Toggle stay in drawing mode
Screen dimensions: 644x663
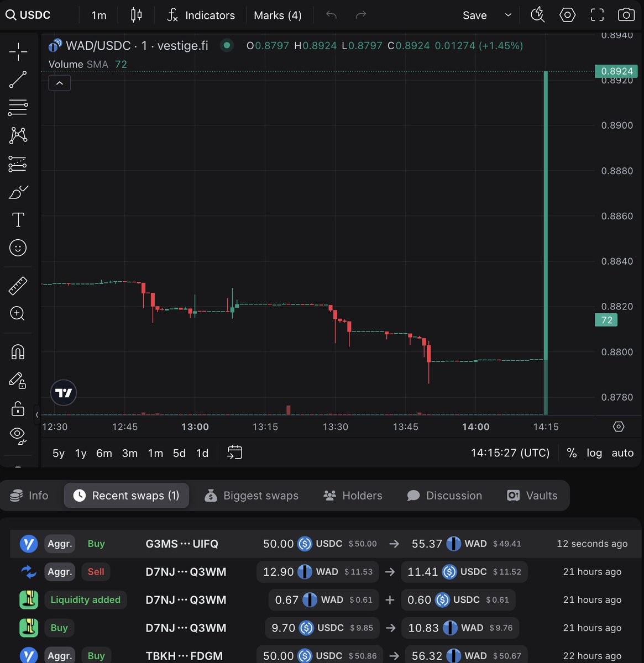click(18, 380)
